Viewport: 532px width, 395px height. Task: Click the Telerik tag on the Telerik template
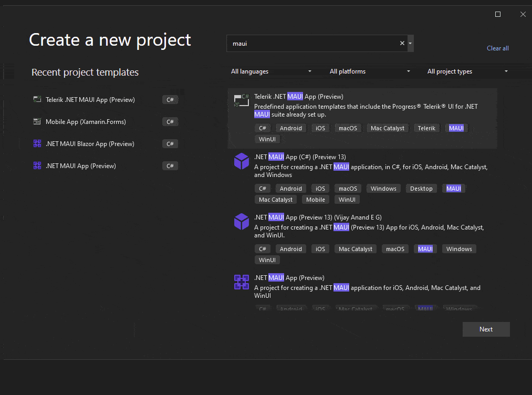coord(426,128)
